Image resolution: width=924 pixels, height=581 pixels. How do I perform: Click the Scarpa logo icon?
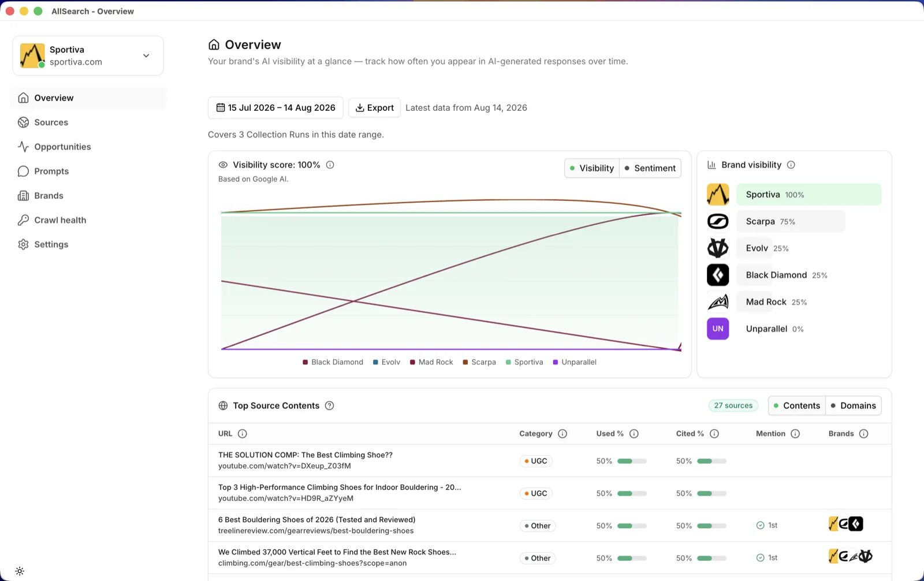click(718, 221)
